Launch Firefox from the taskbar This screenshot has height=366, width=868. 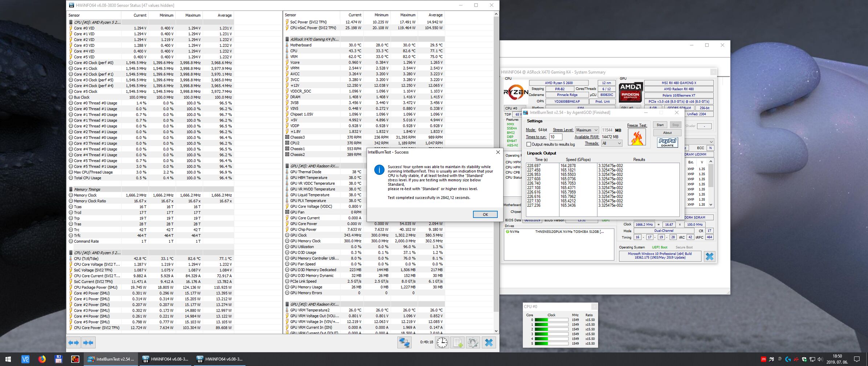[42, 359]
